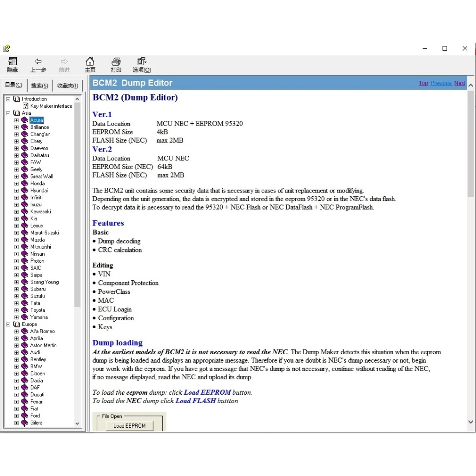Expand the Audi tree node
This screenshot has width=476, height=476.
point(16,352)
